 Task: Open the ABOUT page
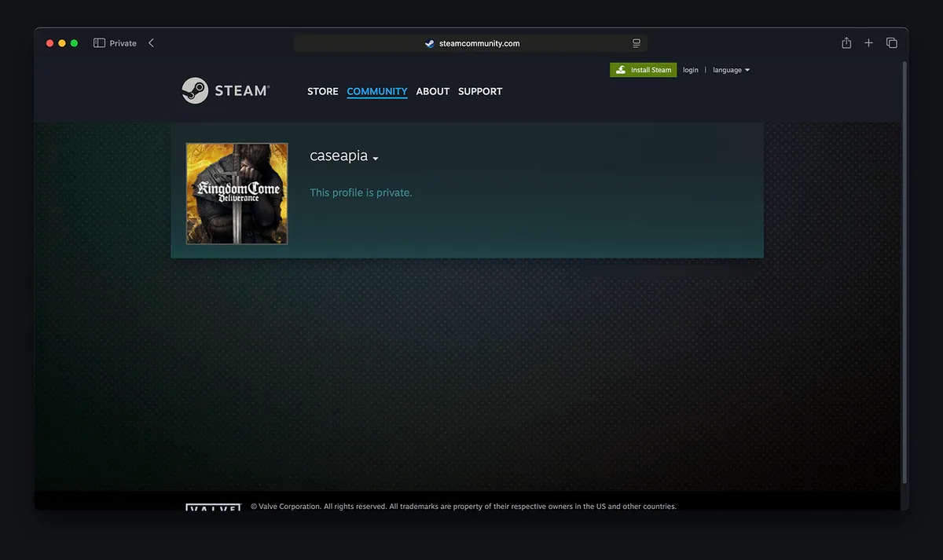tap(433, 92)
